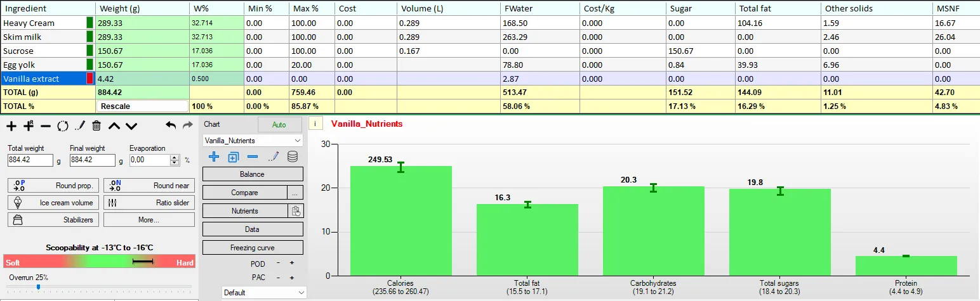Click the Nutrients button
Screen dimensions: 980x301
pos(244,210)
